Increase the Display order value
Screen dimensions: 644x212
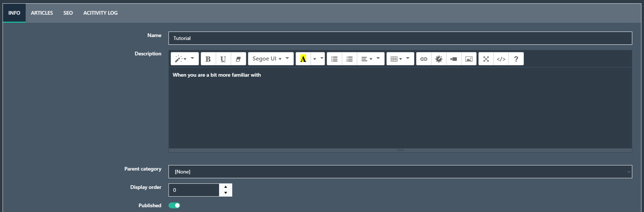[x=226, y=187]
